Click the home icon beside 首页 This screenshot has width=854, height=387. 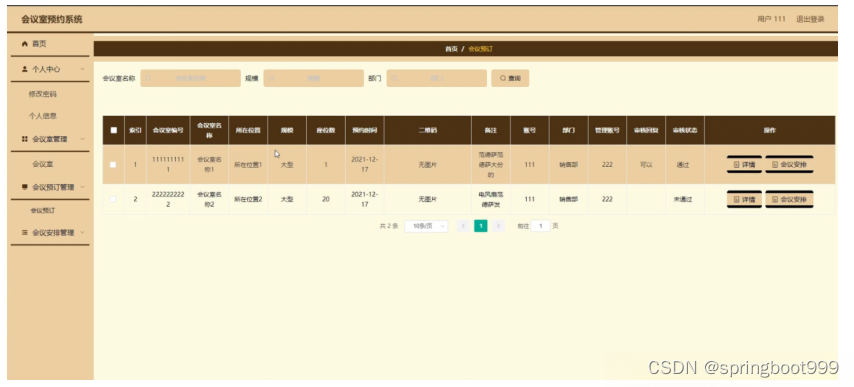tap(25, 44)
